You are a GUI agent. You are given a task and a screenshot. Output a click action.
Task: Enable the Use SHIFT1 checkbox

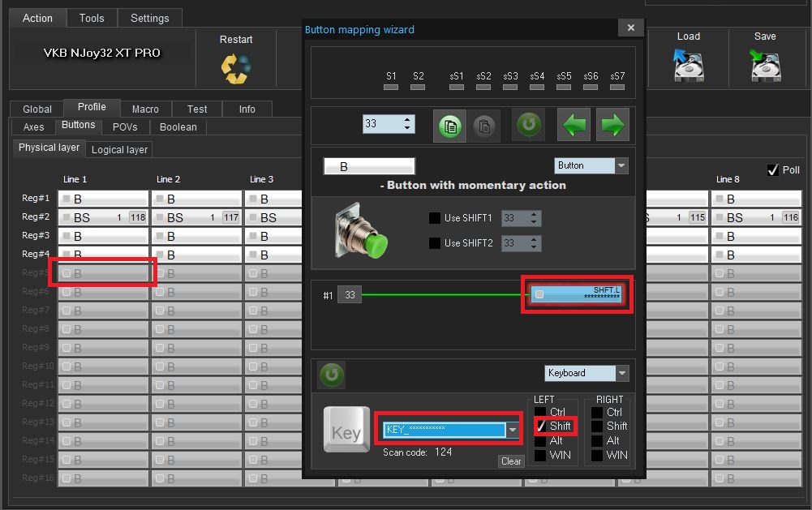pos(435,218)
